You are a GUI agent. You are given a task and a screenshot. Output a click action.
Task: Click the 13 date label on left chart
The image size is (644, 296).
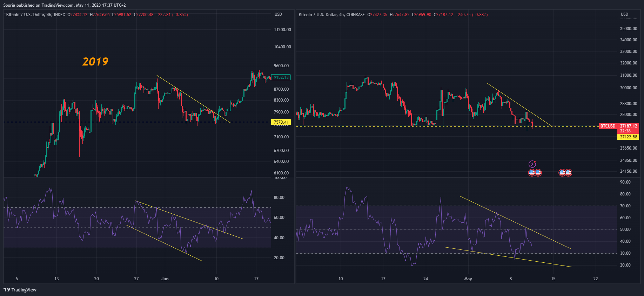pyautogui.click(x=56, y=279)
